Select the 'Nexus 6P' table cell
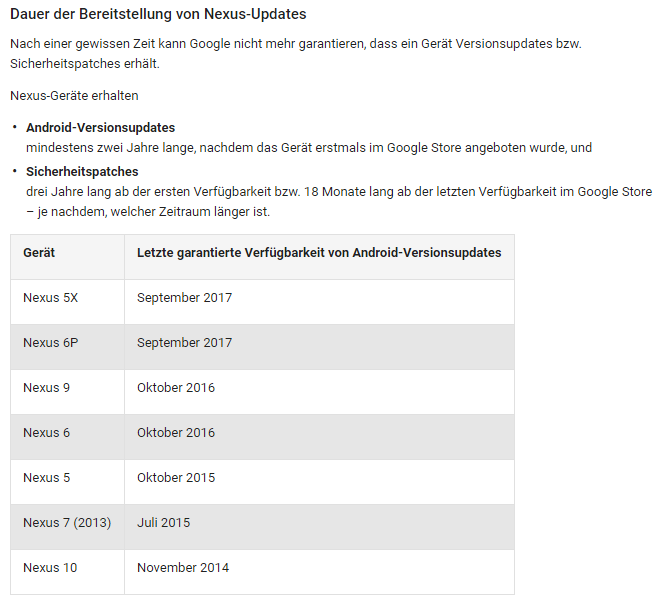This screenshot has height=606, width=665. coord(50,343)
